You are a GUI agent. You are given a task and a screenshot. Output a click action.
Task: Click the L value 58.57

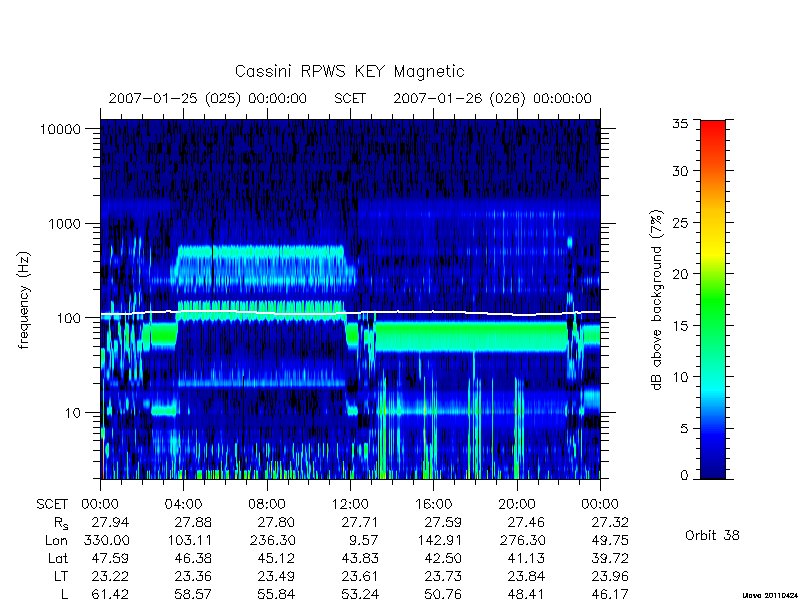tap(193, 594)
